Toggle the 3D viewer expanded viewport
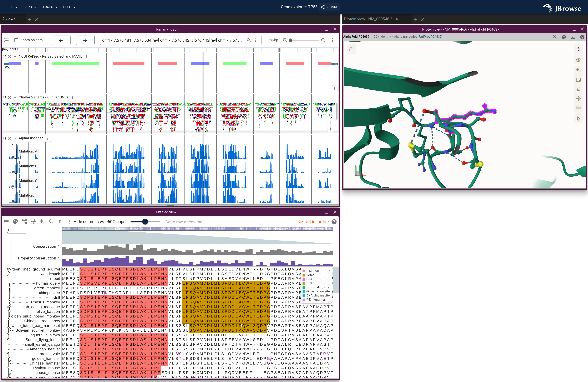The width and height of the screenshot is (588, 382). point(578,80)
